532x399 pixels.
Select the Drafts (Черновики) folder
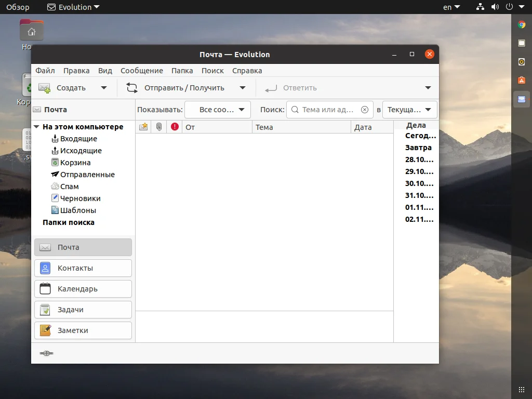click(80, 198)
